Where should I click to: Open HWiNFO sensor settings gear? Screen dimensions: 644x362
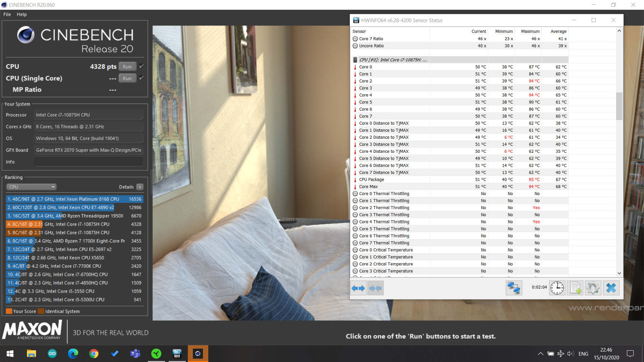(593, 288)
